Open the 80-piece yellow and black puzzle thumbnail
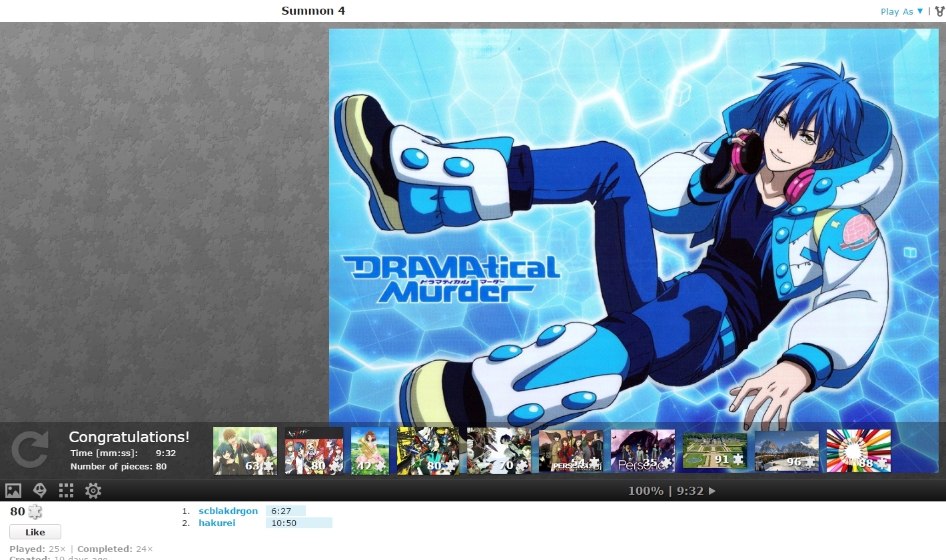This screenshot has height=560, width=946. [428, 451]
